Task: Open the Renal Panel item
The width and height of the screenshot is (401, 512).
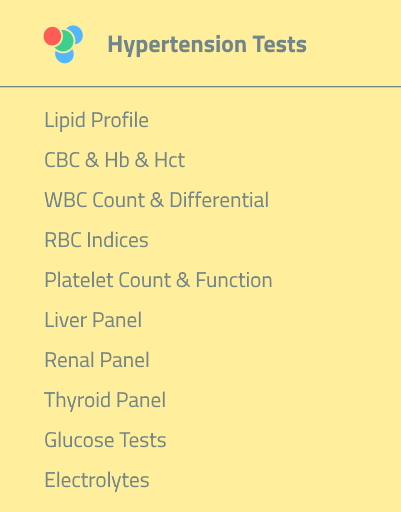Action: click(97, 360)
